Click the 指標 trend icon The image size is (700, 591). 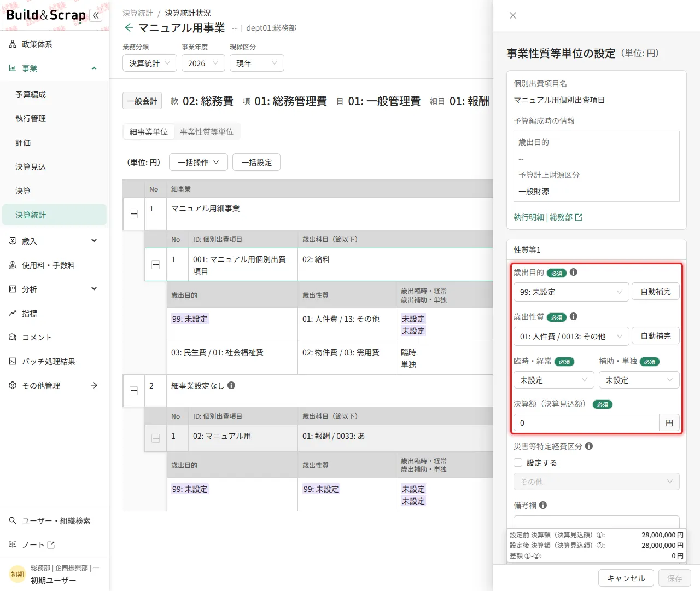pyautogui.click(x=13, y=314)
